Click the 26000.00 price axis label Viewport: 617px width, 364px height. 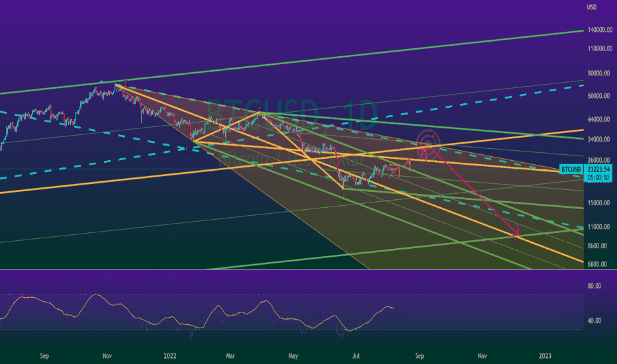(598, 160)
